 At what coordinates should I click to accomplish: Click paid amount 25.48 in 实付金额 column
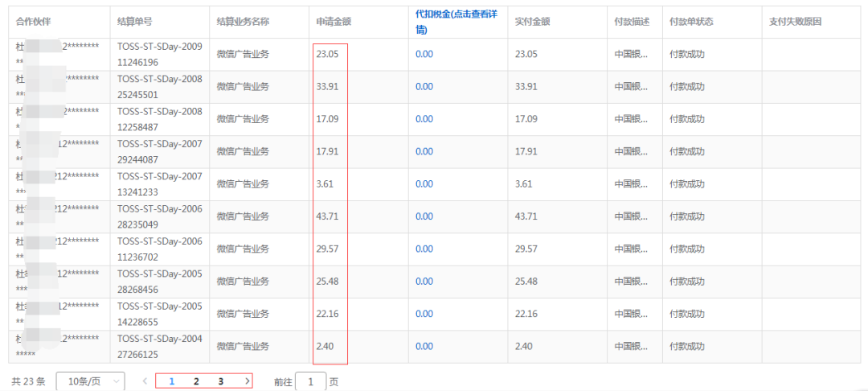(526, 282)
